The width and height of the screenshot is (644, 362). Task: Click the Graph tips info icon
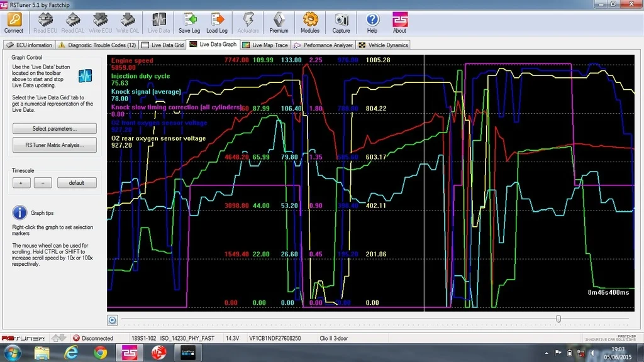click(19, 212)
